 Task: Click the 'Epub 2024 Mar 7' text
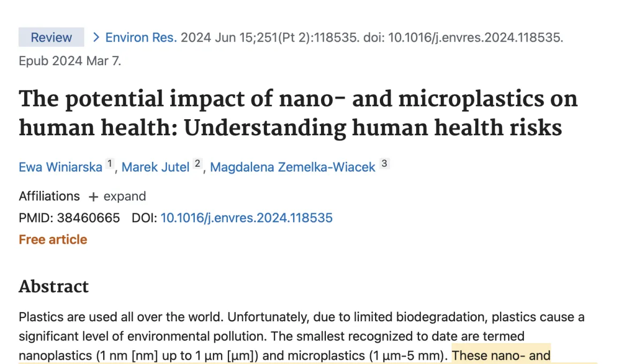point(70,61)
